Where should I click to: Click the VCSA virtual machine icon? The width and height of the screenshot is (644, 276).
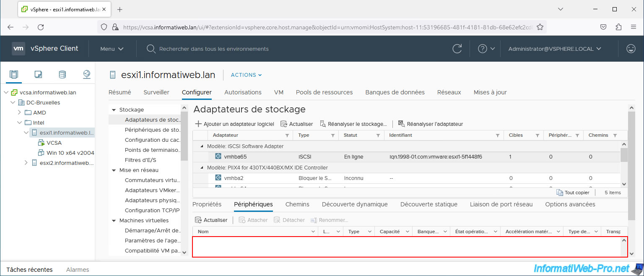(41, 143)
